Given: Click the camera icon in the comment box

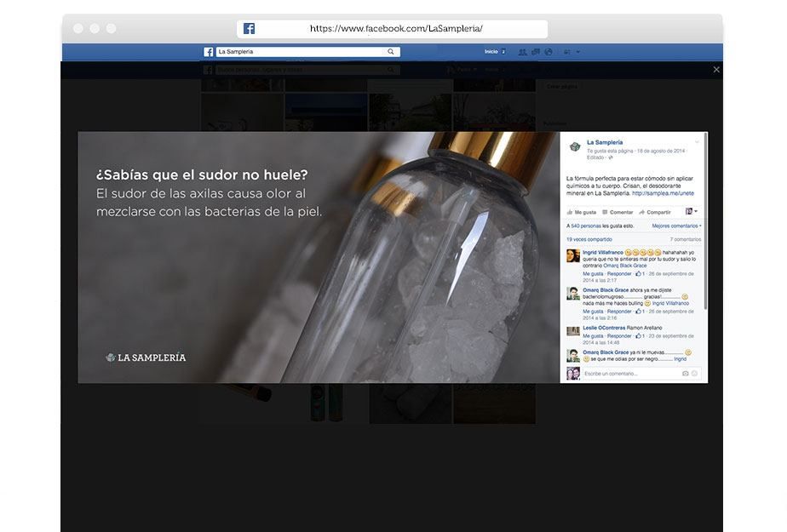Looking at the screenshot, I should point(685,374).
